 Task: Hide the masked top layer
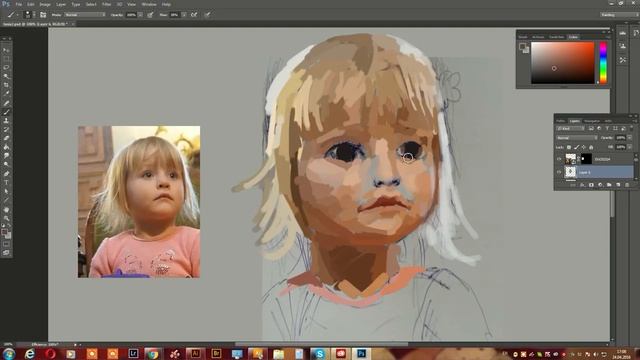tap(559, 159)
